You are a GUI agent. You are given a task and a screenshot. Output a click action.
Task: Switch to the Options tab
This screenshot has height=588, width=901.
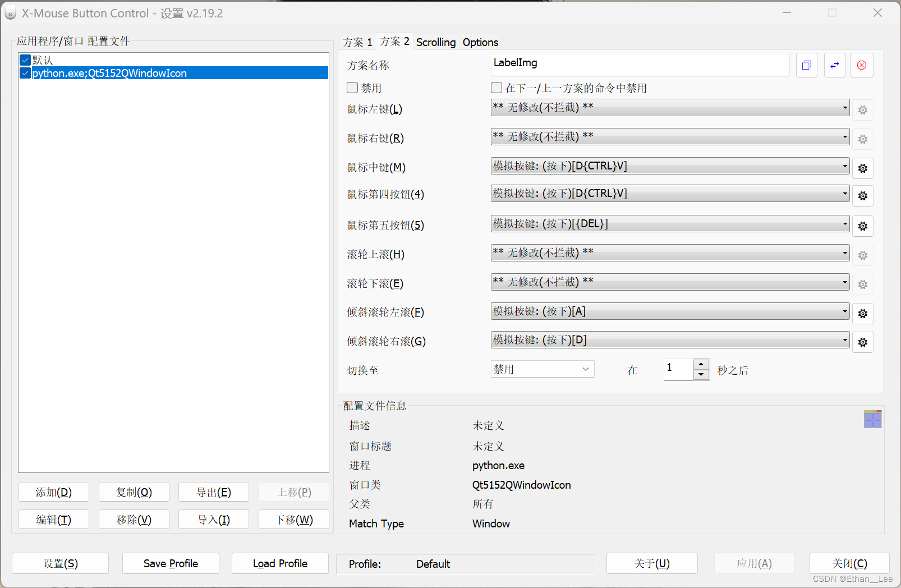tap(480, 42)
